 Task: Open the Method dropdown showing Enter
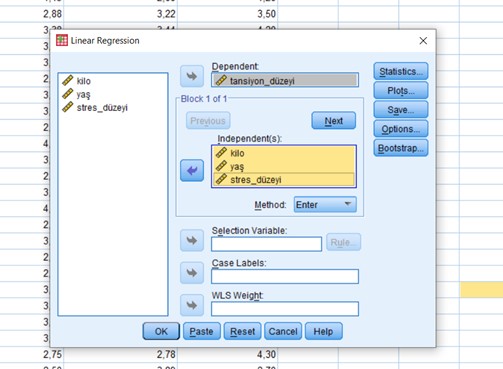coord(325,204)
